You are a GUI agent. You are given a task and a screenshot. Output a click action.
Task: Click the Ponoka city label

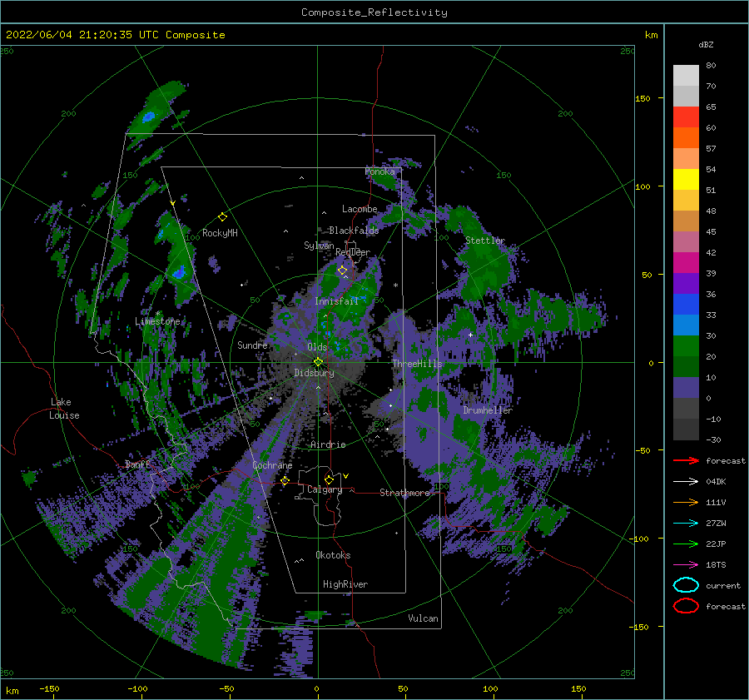tap(379, 171)
